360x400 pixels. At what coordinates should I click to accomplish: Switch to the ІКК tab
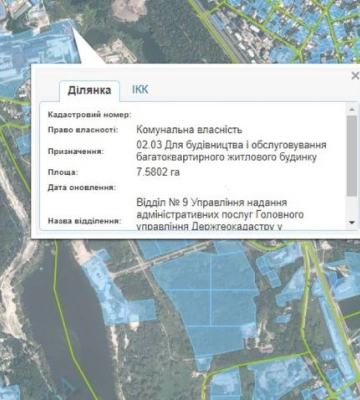coord(140,90)
